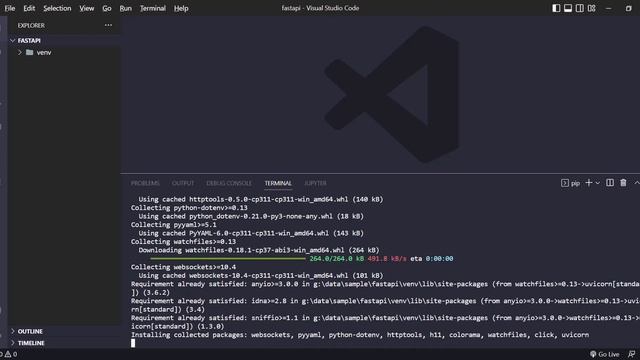The width and height of the screenshot is (640, 360).
Task: Open the Selection menu
Action: [57, 8]
